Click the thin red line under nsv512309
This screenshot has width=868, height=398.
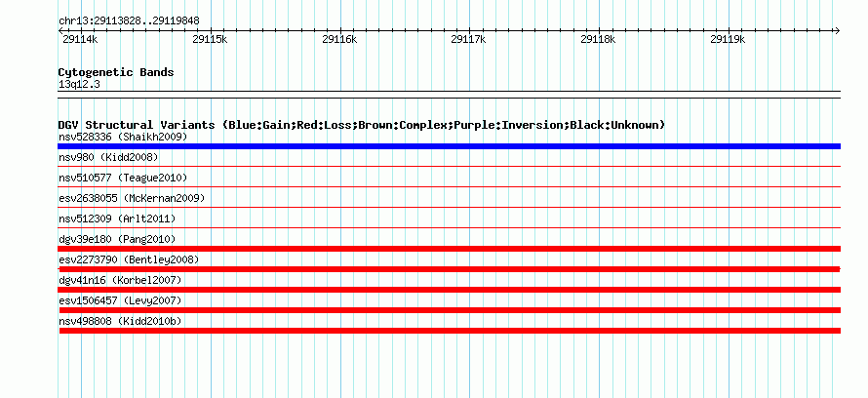449,227
